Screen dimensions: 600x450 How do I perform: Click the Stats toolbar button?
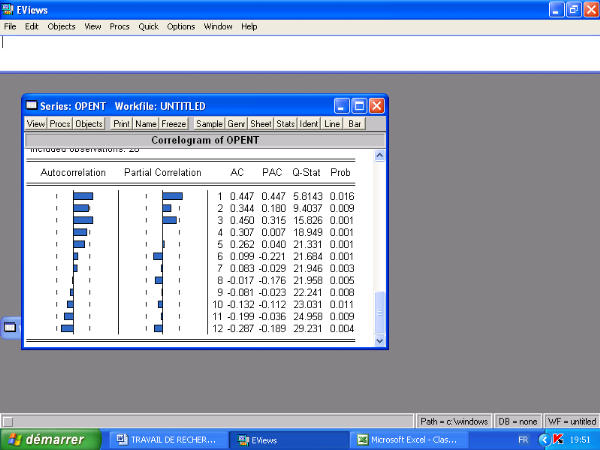[x=285, y=123]
